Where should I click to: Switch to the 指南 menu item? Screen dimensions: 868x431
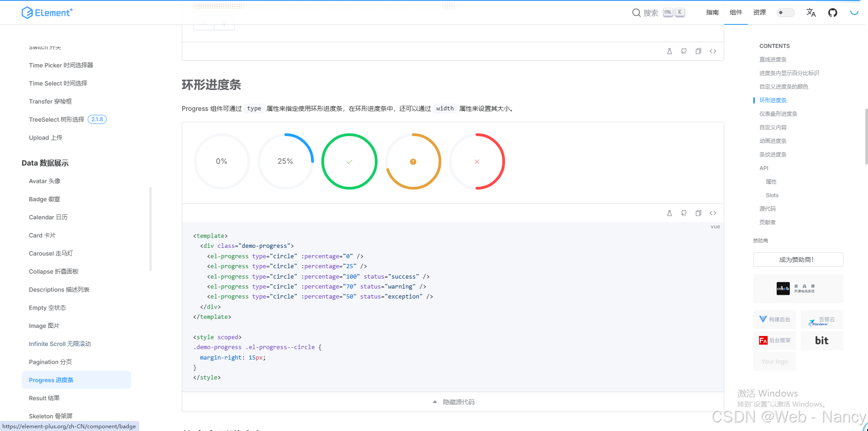click(x=712, y=13)
